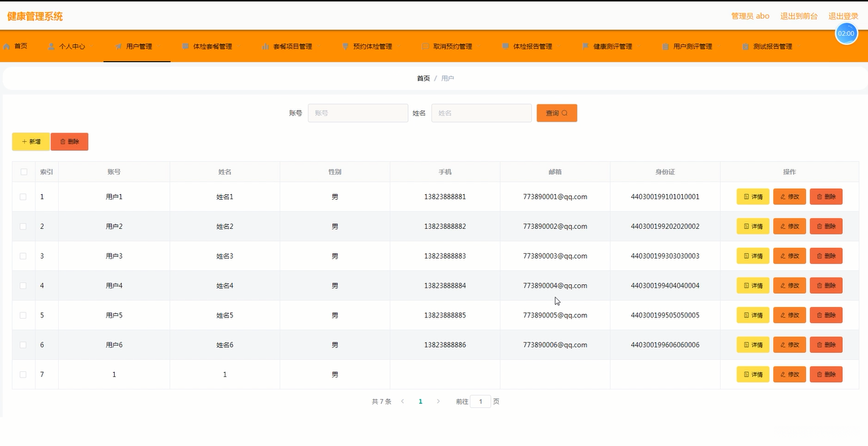Click the person icon for 个人中心
Screen dimensions: 868x446
click(x=52, y=46)
